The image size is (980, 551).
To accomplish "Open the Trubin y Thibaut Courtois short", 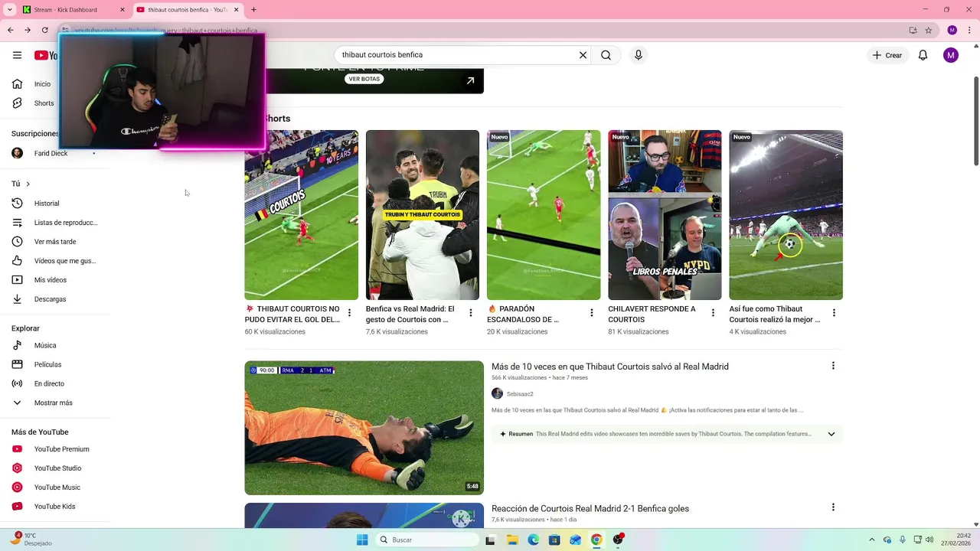I will (422, 215).
